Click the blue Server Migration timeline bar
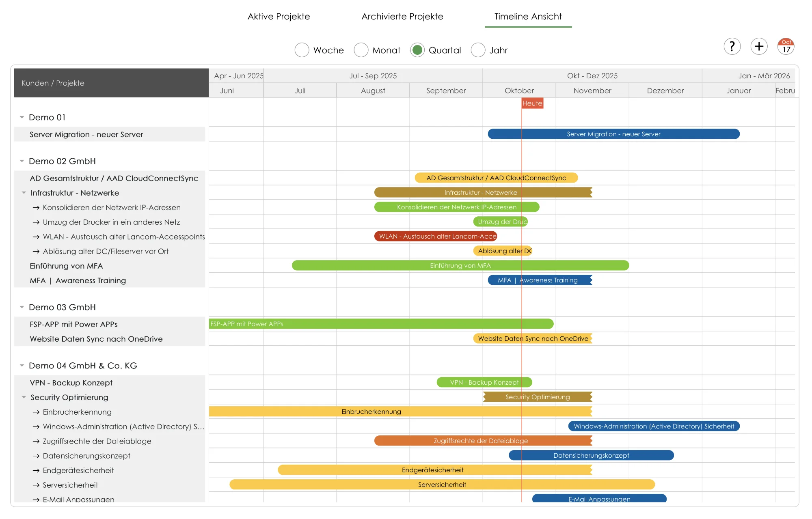The width and height of the screenshot is (812, 519). (613, 134)
